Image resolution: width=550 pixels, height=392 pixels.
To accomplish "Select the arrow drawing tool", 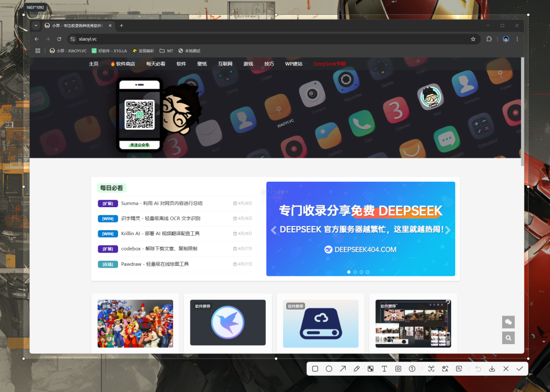I will (343, 369).
